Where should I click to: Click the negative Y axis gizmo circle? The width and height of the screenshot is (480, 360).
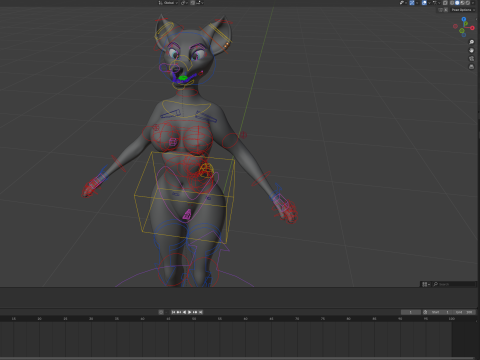coord(462,31)
